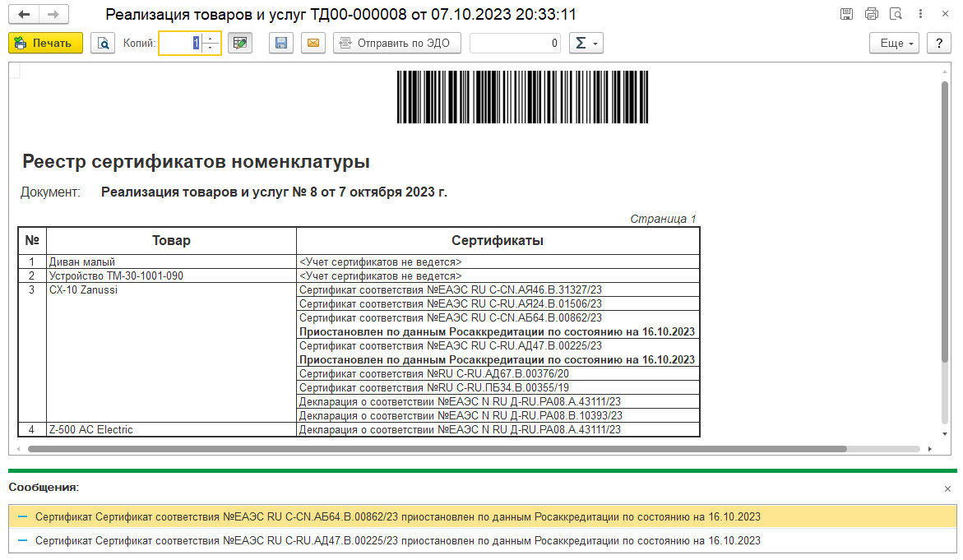Expand the Sigma sum dropdown
This screenshot has width=963, height=560.
click(x=586, y=44)
